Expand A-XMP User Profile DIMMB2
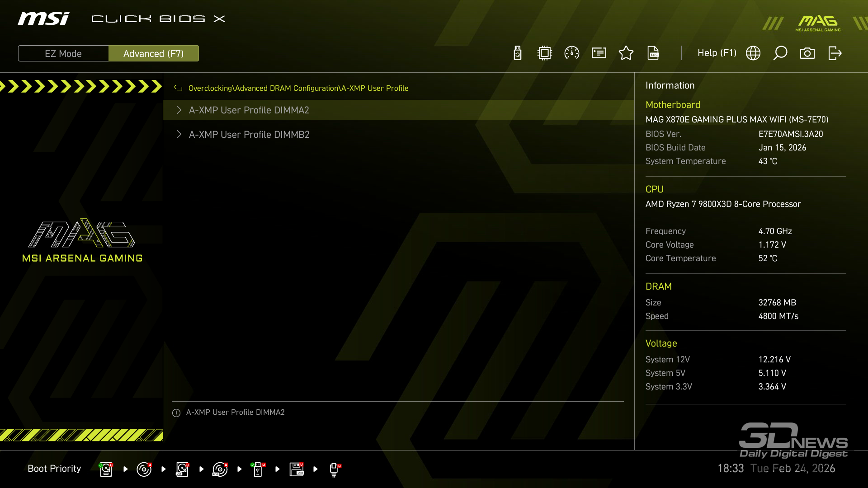 pos(249,135)
